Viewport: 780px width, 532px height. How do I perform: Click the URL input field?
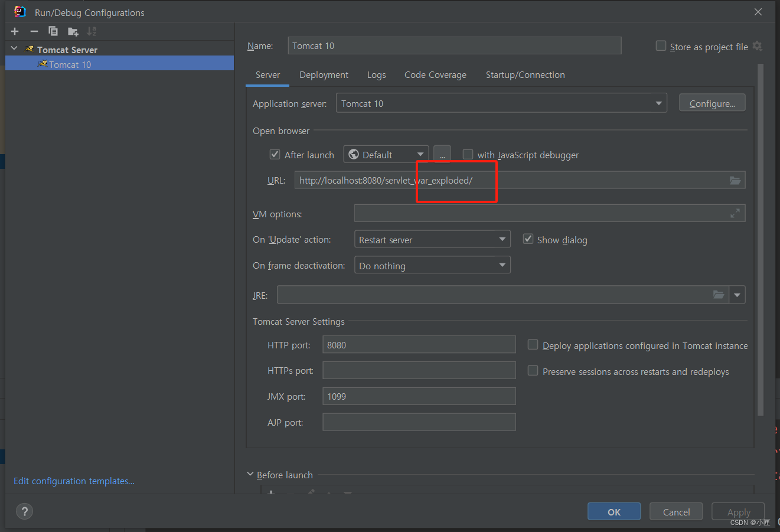(x=520, y=180)
